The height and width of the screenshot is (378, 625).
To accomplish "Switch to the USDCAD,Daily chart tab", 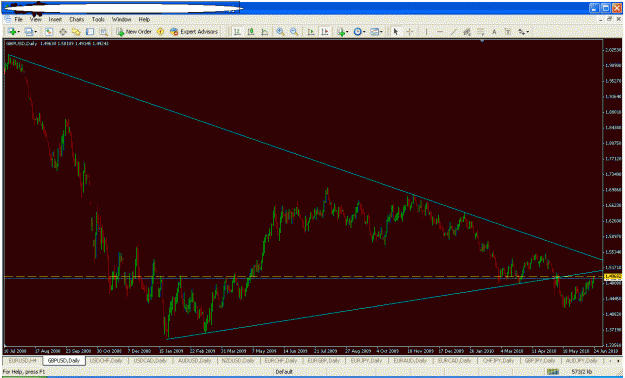I will coord(150,361).
